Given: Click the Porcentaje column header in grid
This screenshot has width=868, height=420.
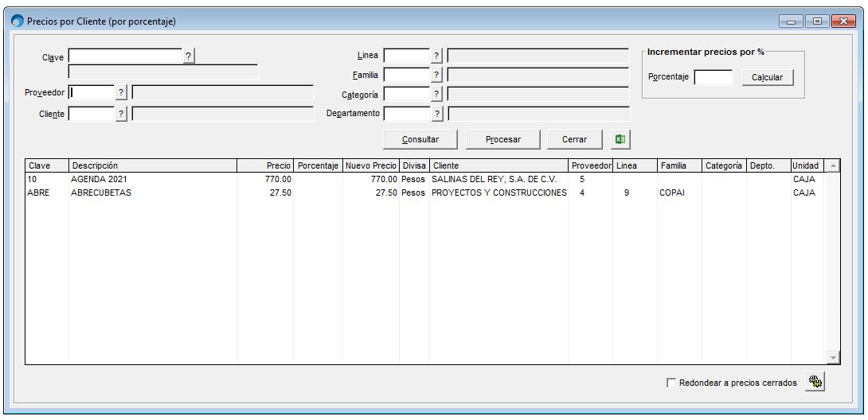Looking at the screenshot, I should point(318,165).
